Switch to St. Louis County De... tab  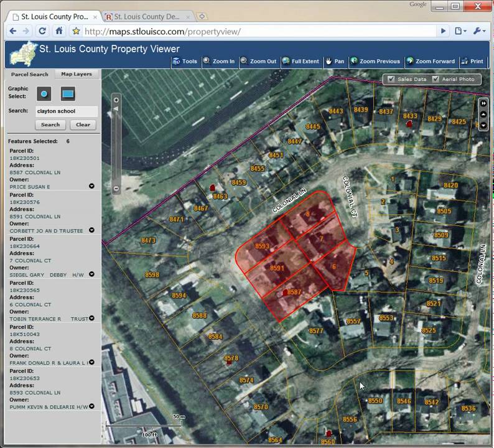[148, 17]
